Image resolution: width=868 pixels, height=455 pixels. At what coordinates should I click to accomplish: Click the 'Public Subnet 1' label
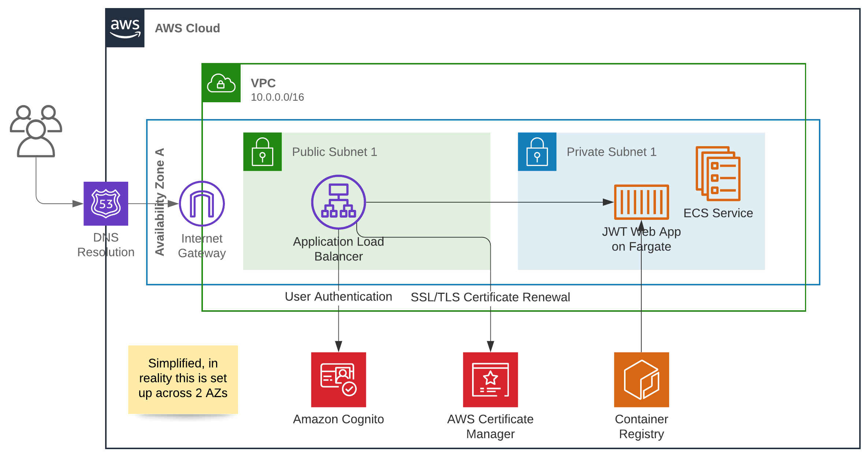[334, 152]
